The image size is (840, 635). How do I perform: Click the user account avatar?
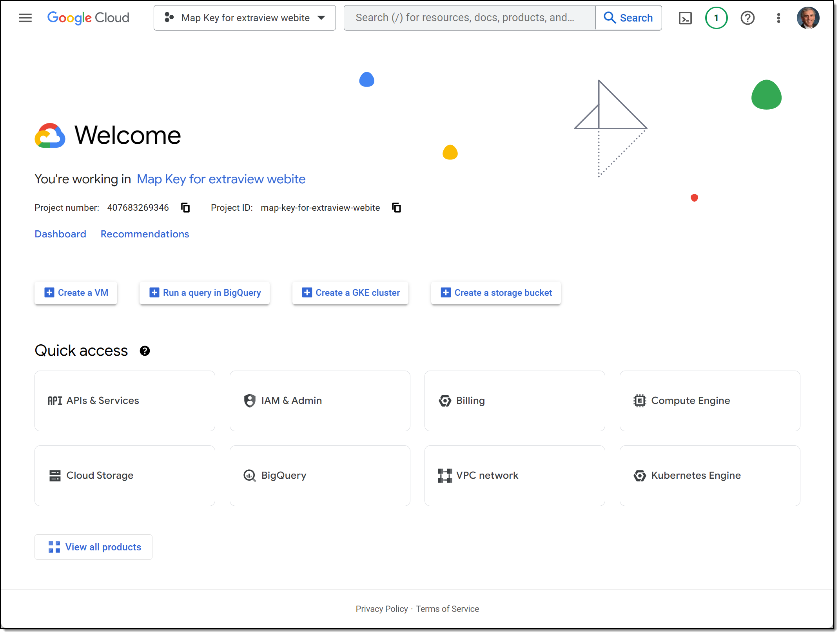click(x=808, y=18)
